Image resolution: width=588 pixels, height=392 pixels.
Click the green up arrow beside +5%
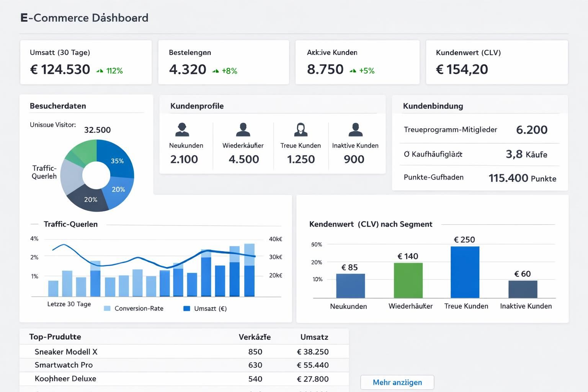353,71
